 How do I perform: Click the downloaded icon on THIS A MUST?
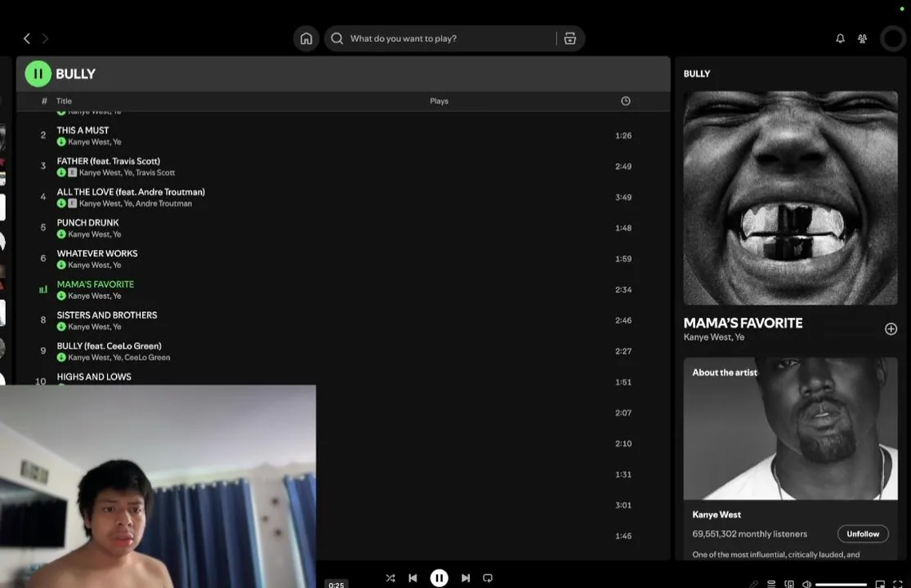(61, 141)
